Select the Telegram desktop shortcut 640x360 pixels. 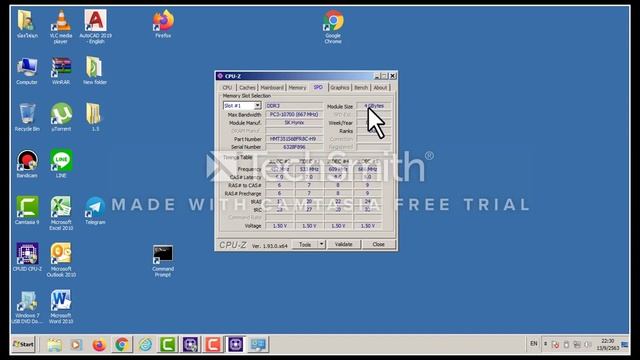(95, 211)
